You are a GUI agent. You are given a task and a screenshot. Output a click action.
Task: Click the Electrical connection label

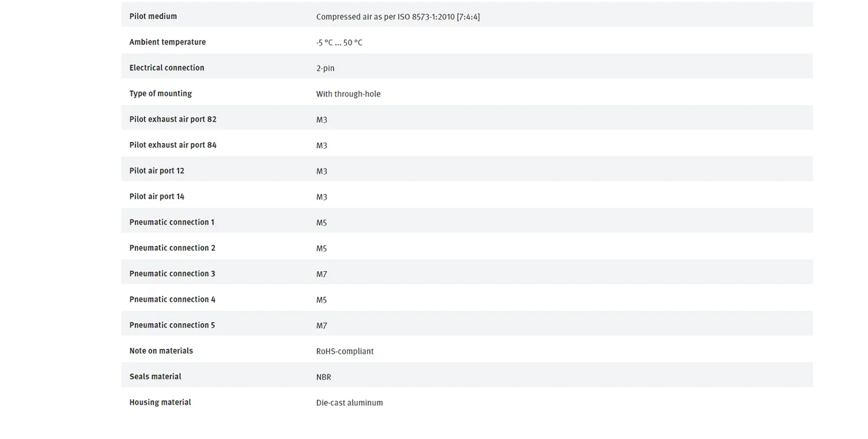coord(167,68)
